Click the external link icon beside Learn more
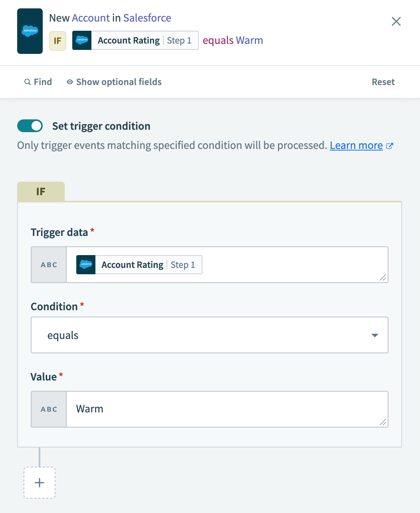 click(x=390, y=146)
